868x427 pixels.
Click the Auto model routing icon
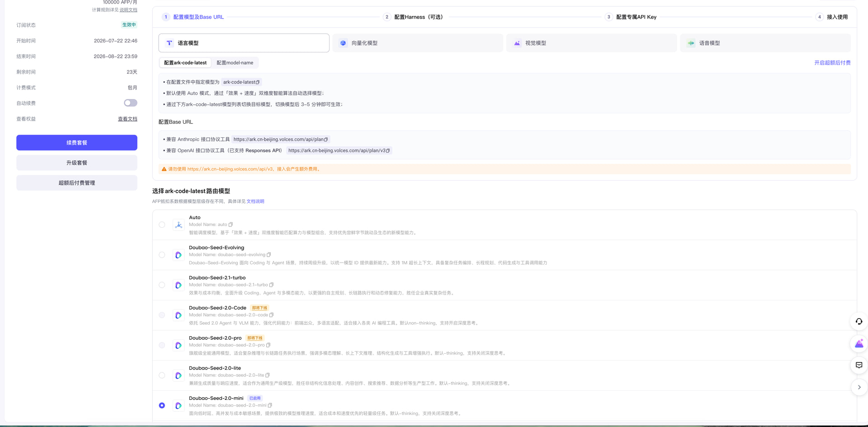[x=179, y=225]
